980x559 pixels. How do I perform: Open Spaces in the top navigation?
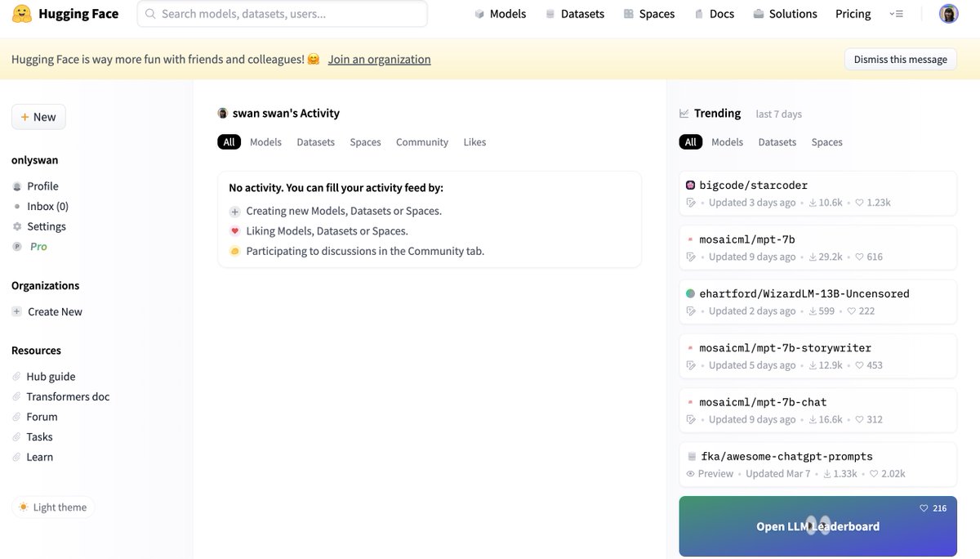pos(649,14)
